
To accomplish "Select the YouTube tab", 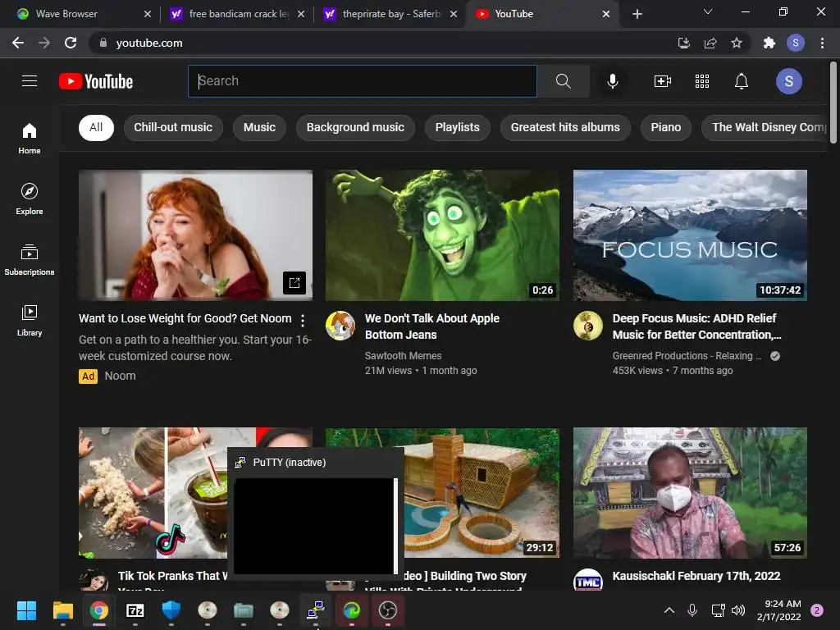I will point(543,14).
